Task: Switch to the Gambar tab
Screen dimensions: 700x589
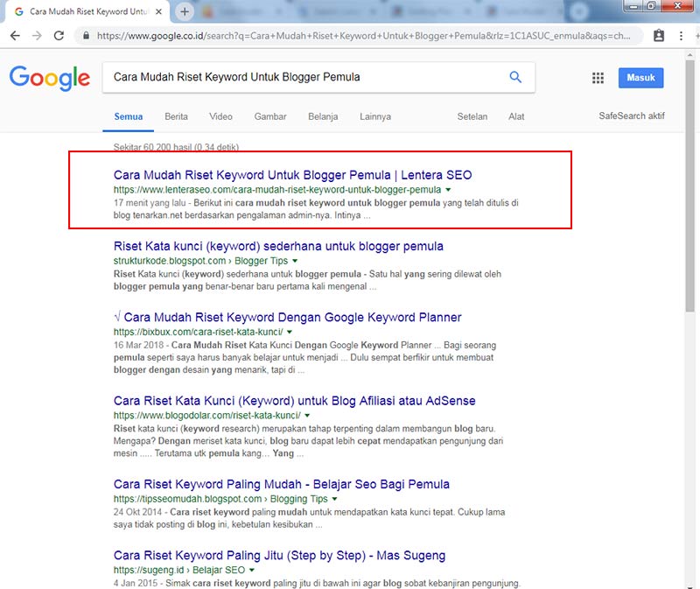Action: point(270,116)
